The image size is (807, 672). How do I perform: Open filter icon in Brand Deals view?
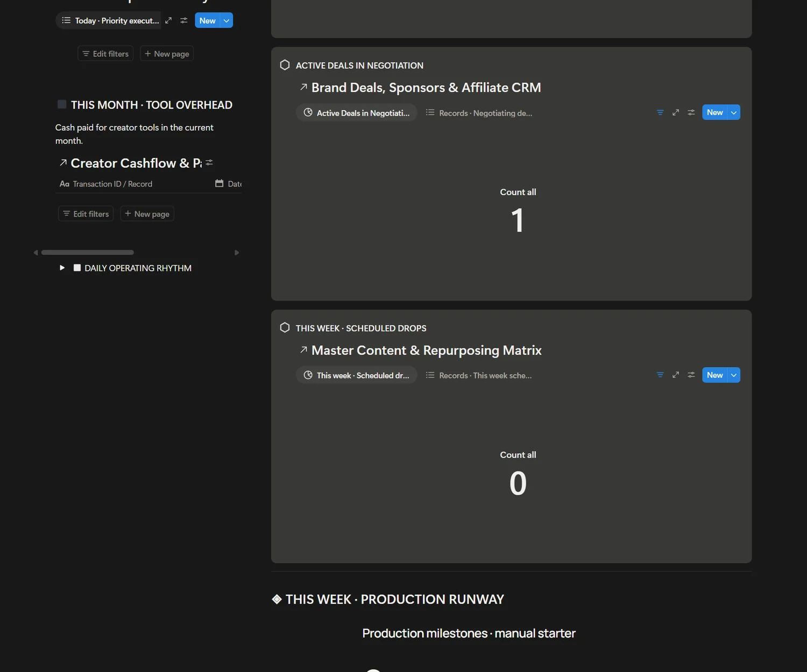[x=660, y=112]
